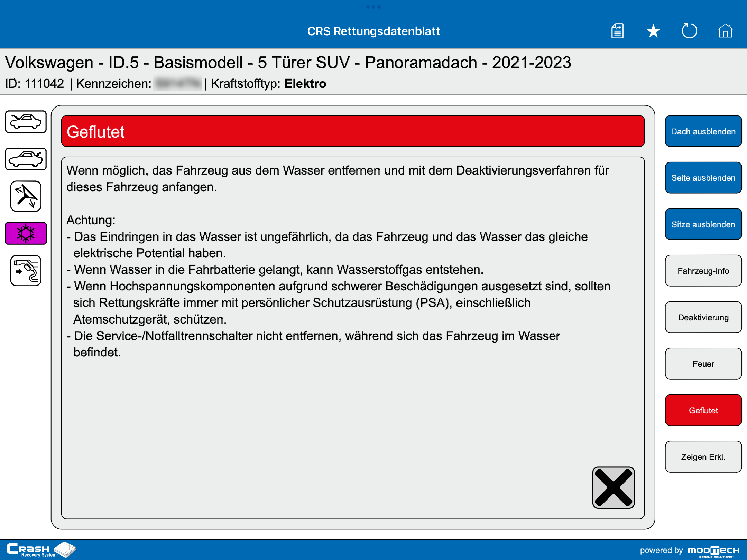
Task: Click the red Geflutet panel header
Action: pos(353,131)
